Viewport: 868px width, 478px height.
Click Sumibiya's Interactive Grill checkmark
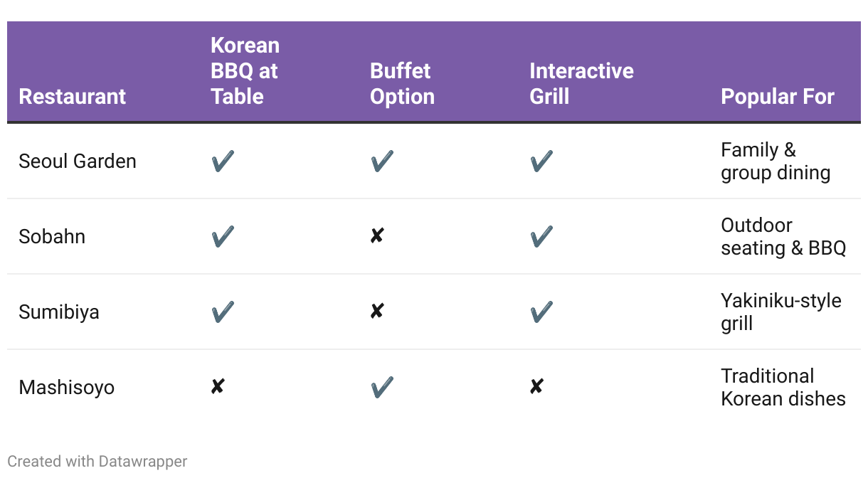541,312
